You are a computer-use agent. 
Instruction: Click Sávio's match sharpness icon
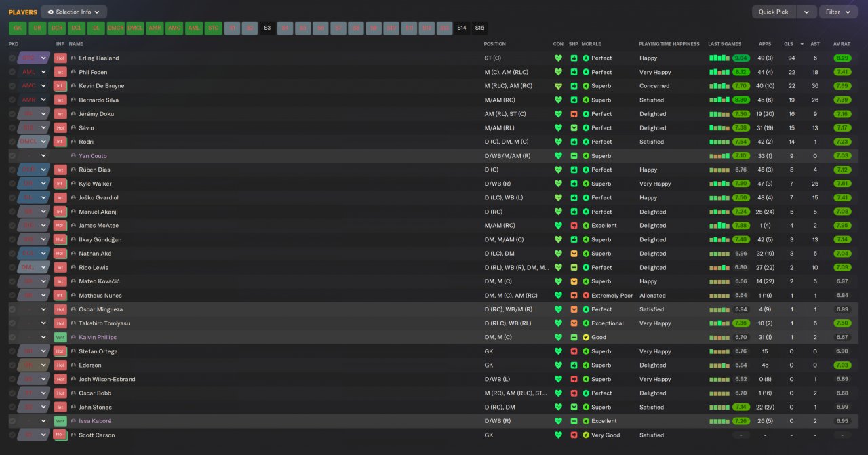(x=574, y=128)
